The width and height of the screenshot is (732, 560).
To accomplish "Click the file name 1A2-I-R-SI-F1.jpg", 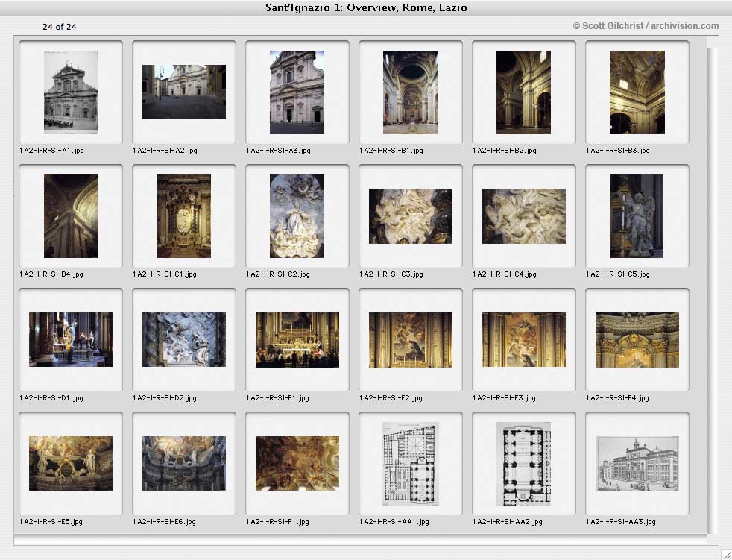I will (277, 522).
